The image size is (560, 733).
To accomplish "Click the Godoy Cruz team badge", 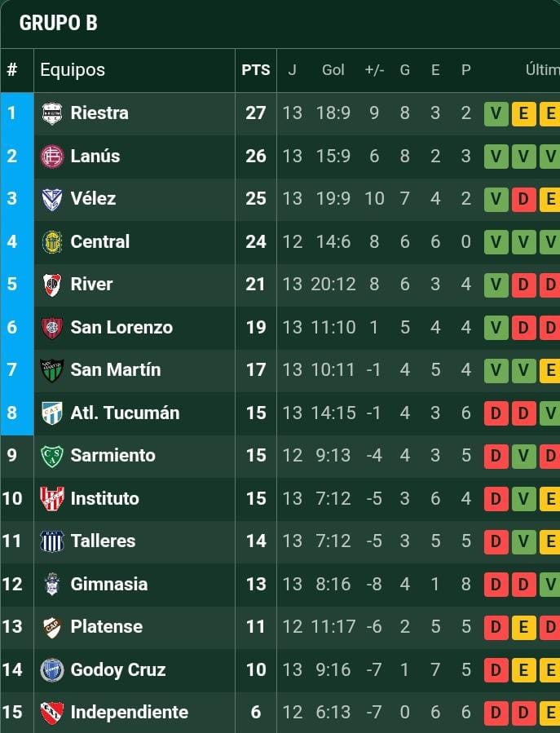I will coord(52,670).
